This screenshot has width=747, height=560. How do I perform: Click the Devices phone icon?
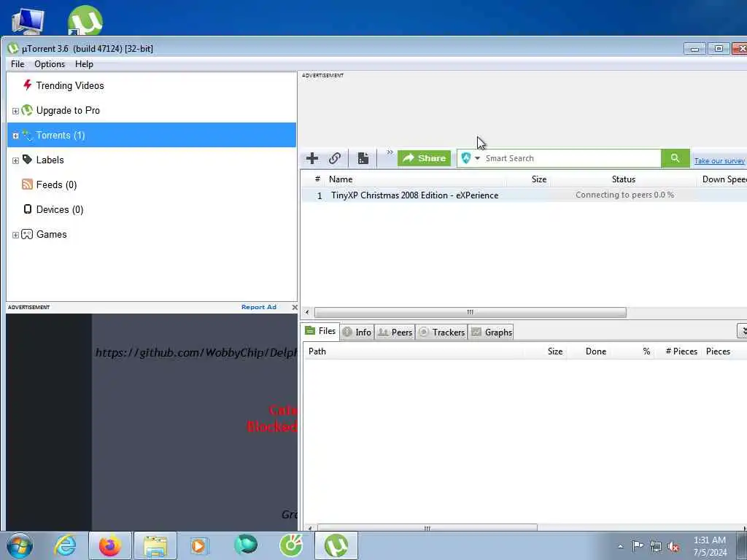click(28, 209)
